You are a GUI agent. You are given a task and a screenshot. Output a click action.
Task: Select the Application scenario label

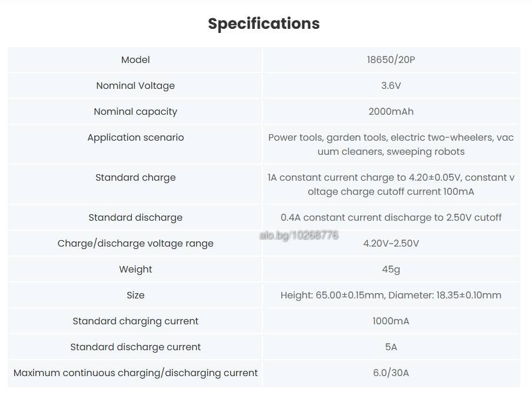135,137
